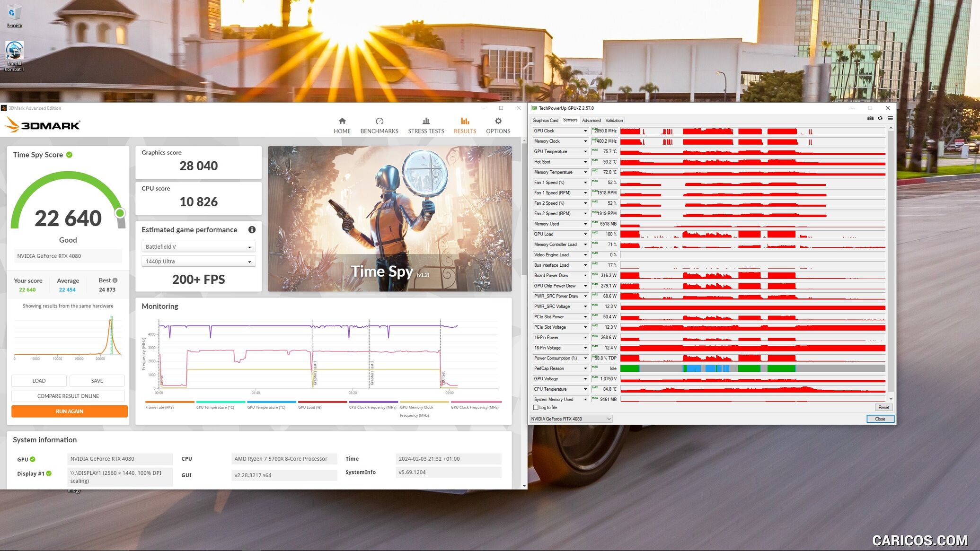The width and height of the screenshot is (980, 551).
Task: Open 3DMark Options gear
Action: pos(498,126)
